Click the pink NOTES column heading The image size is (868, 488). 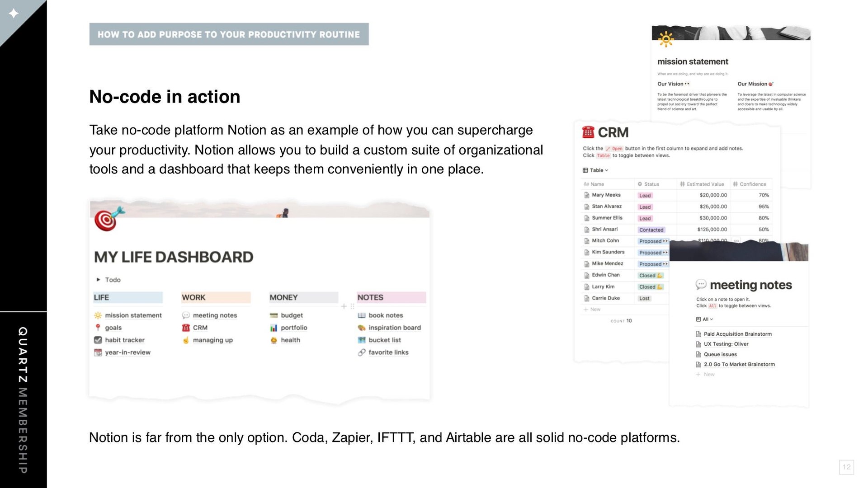[x=370, y=297]
